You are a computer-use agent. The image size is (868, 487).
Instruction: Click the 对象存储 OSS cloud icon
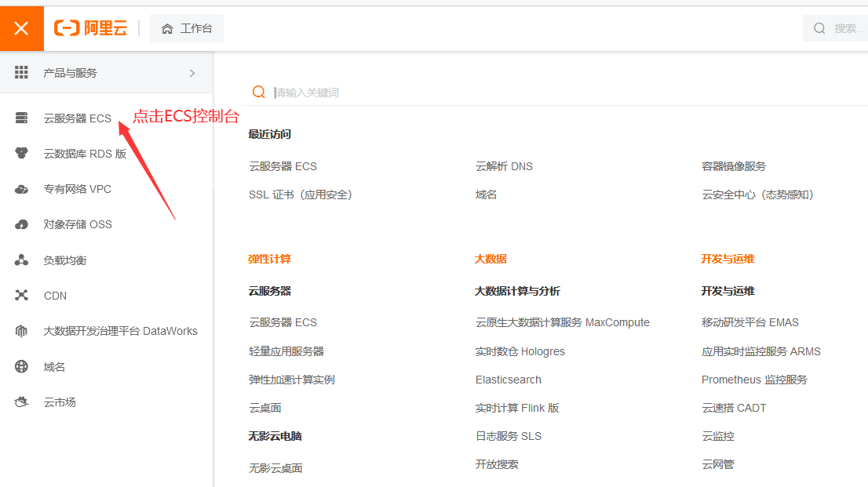point(22,224)
